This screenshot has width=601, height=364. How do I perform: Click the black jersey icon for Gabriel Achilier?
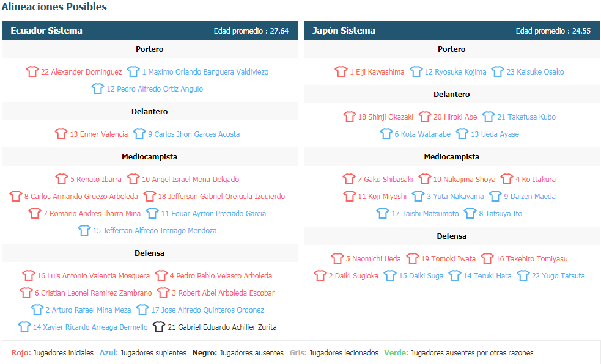(159, 327)
